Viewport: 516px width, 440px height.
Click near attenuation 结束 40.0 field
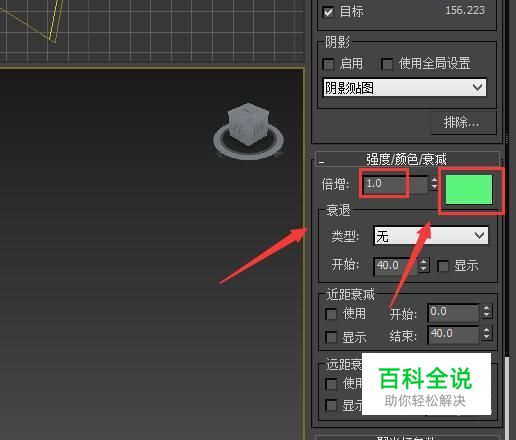(453, 334)
